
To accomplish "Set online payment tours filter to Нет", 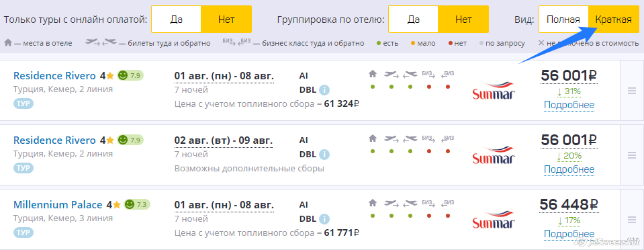I will pos(226,19).
